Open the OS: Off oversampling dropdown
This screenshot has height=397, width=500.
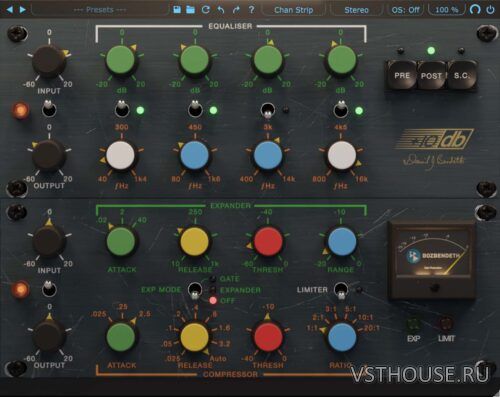(x=405, y=10)
